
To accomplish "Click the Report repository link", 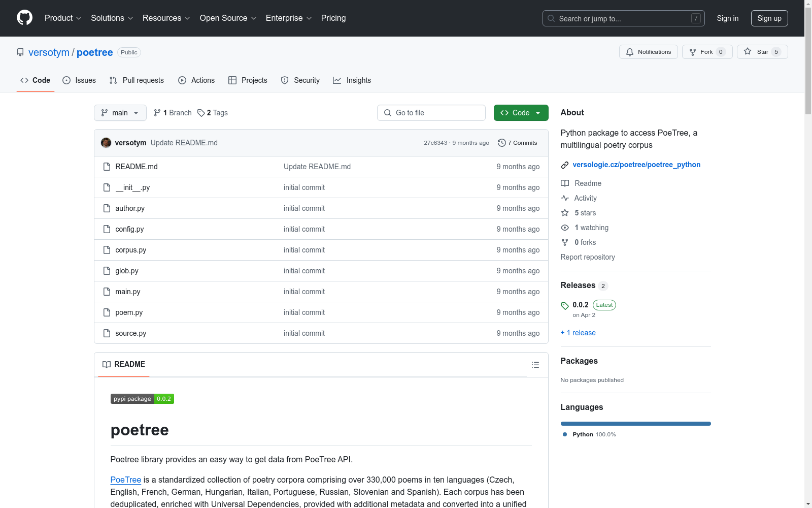I will tap(588, 257).
